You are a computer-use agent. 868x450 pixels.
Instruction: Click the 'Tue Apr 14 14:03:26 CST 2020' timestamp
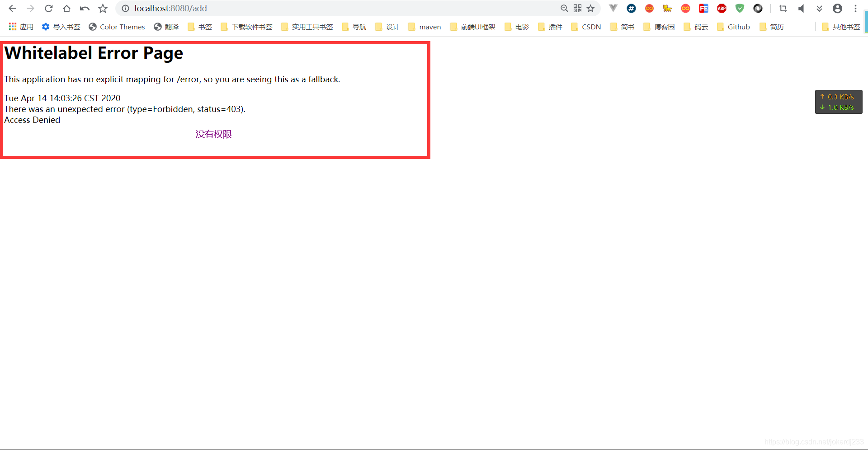(62, 98)
